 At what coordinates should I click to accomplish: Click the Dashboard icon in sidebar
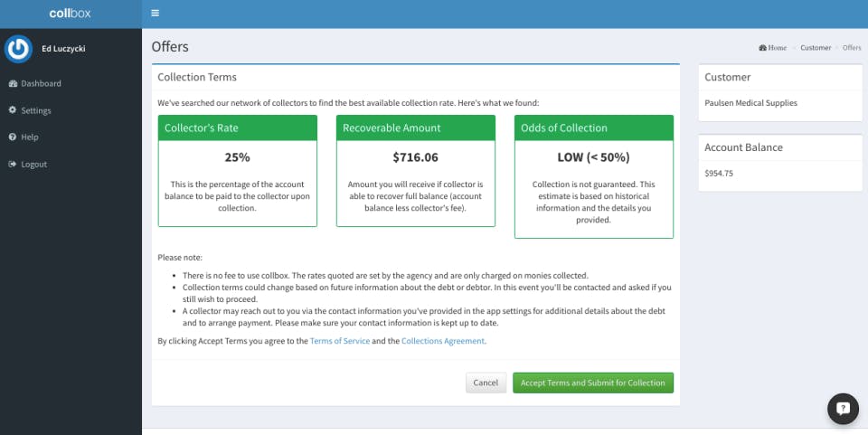(13, 83)
